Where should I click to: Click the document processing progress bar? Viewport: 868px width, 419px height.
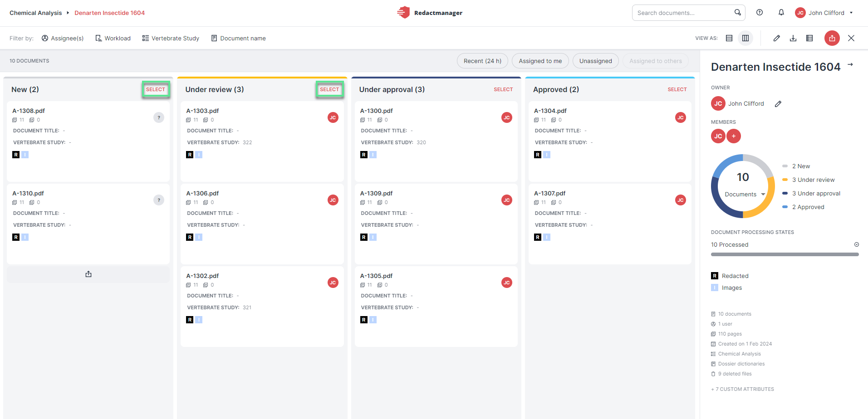pos(785,254)
